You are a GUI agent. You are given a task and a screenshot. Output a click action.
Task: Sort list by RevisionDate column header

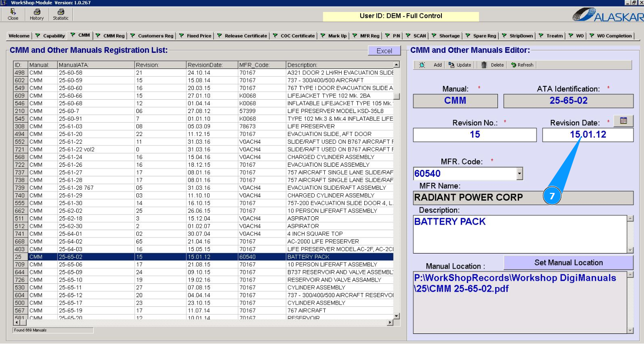pyautogui.click(x=211, y=65)
